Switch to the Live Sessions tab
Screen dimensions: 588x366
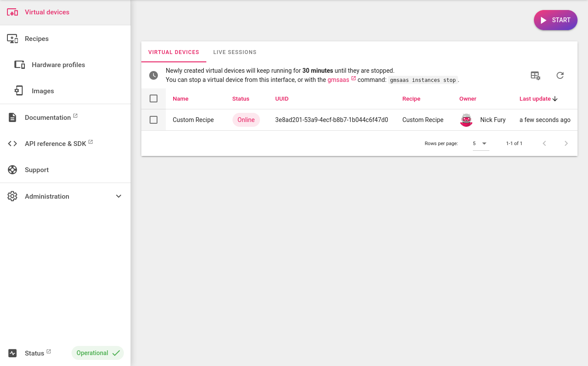coord(235,52)
